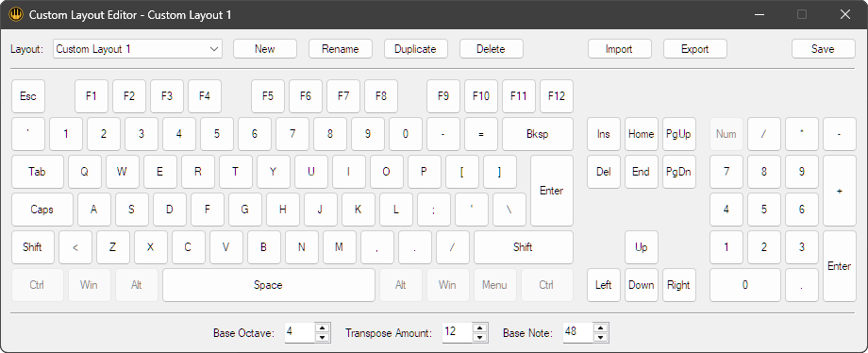
Task: Select the F5 key
Action: pos(268,96)
